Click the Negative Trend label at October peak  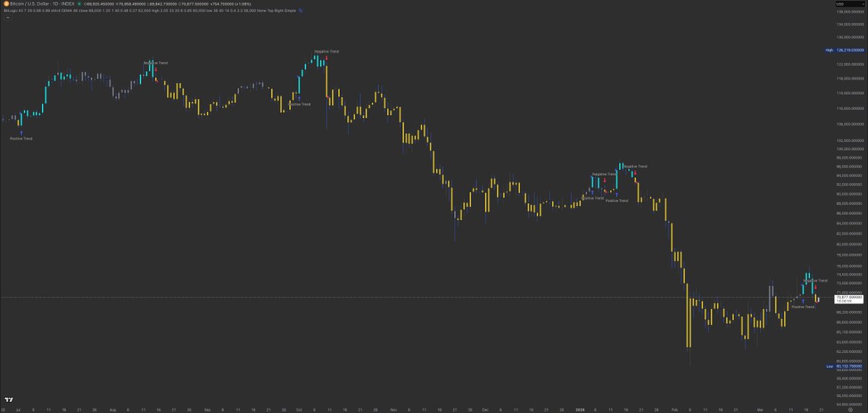(326, 51)
